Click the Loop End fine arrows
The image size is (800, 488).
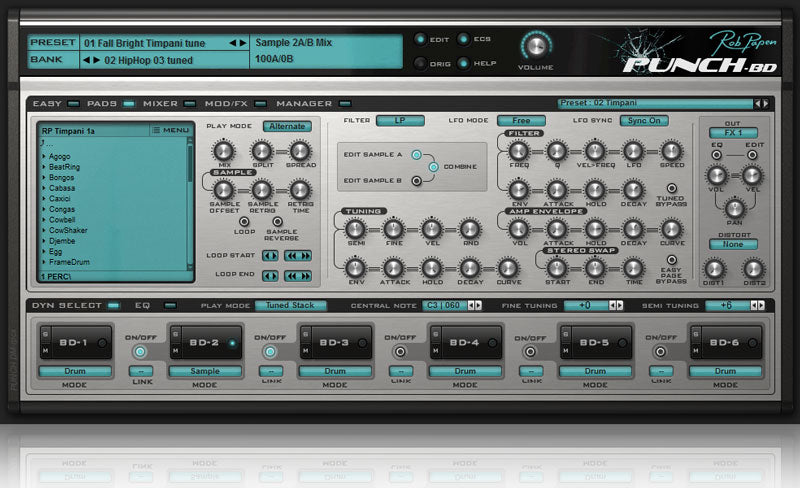(x=270, y=276)
